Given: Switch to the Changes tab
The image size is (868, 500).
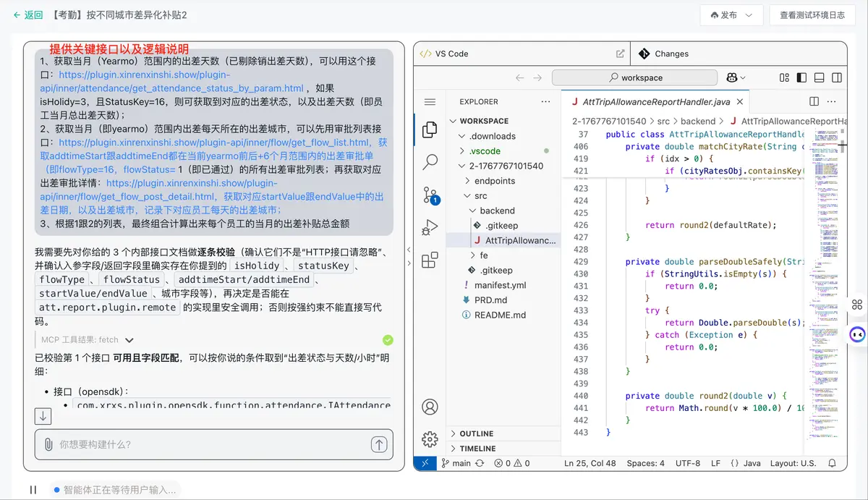Looking at the screenshot, I should (x=671, y=54).
